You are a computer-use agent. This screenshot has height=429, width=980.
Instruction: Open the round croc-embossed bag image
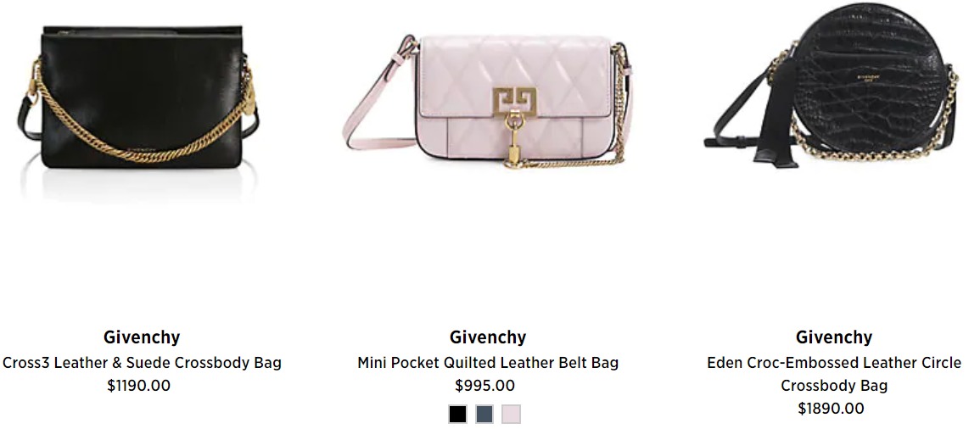pos(832,86)
